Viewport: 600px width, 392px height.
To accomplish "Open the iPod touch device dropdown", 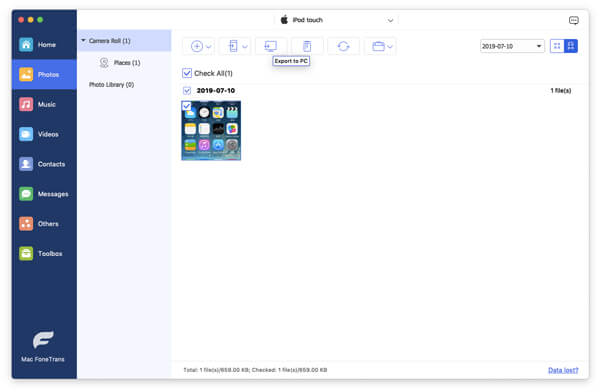I will click(x=337, y=20).
